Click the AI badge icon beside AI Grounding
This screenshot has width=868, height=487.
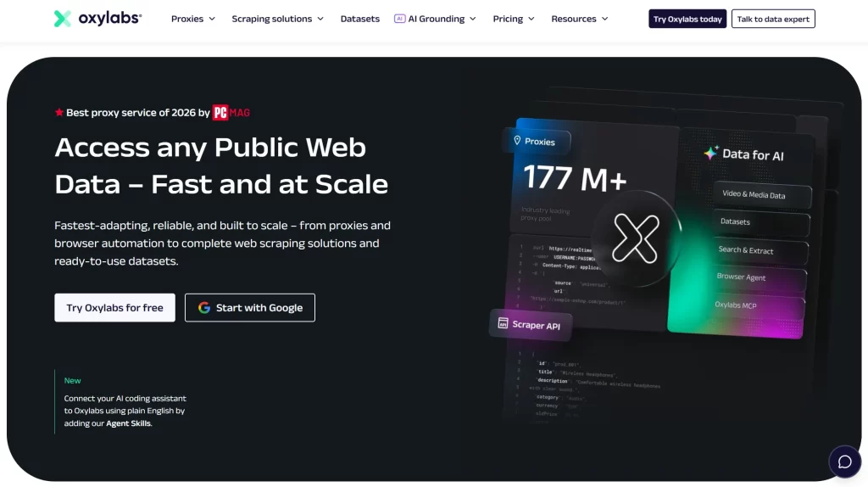(400, 19)
